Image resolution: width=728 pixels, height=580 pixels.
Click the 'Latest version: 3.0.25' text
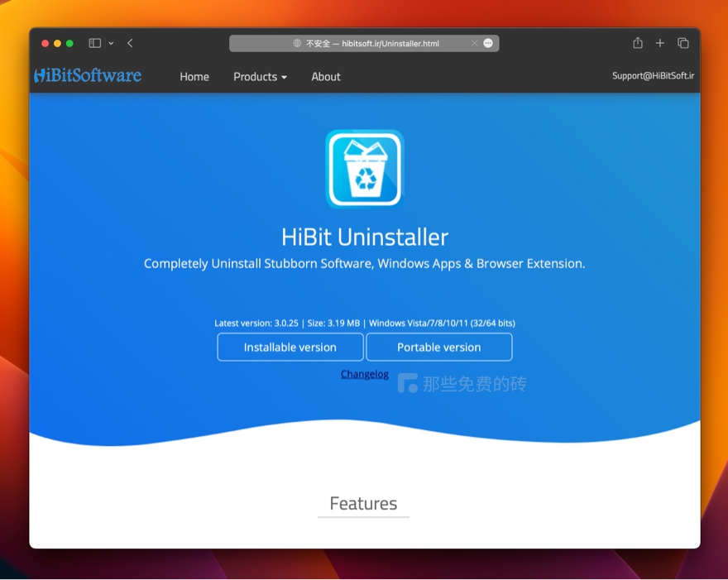coord(256,324)
